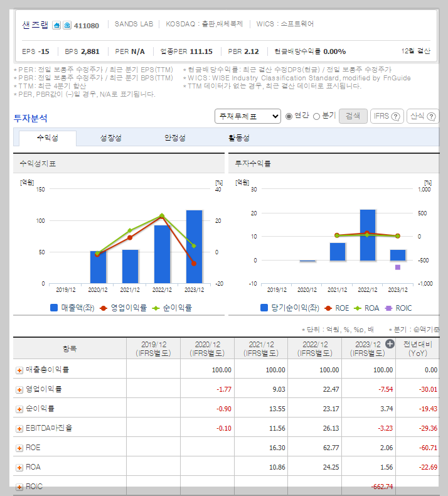Image resolution: width=448 pixels, height=496 pixels.
Task: Click the PBR 2.12 value
Action: tap(252, 51)
